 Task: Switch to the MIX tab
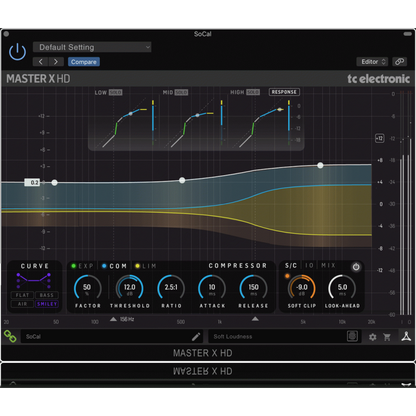coord(328,265)
